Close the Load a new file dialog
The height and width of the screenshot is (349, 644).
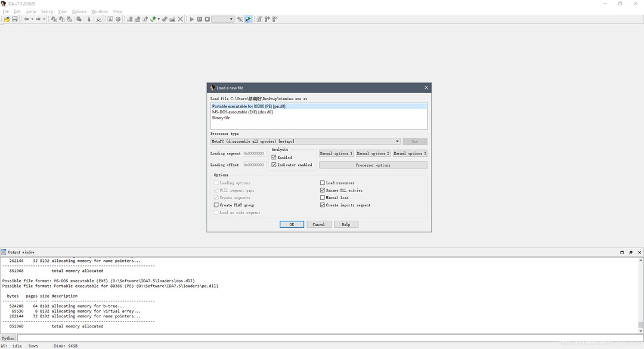click(x=426, y=88)
